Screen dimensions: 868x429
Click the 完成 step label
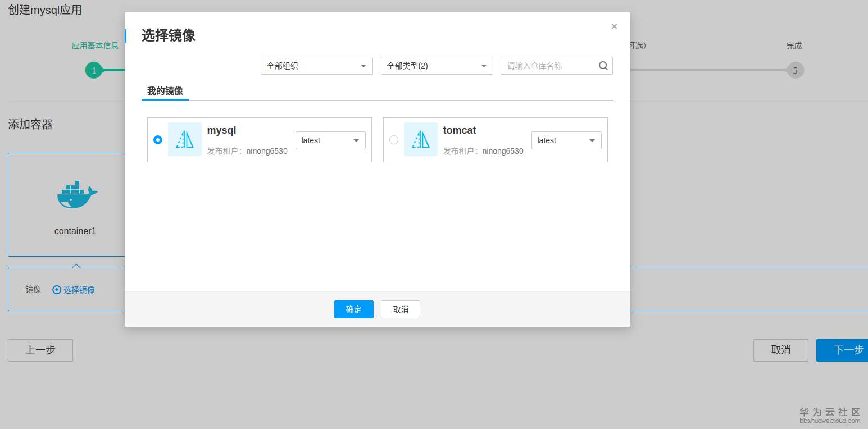pyautogui.click(x=794, y=46)
